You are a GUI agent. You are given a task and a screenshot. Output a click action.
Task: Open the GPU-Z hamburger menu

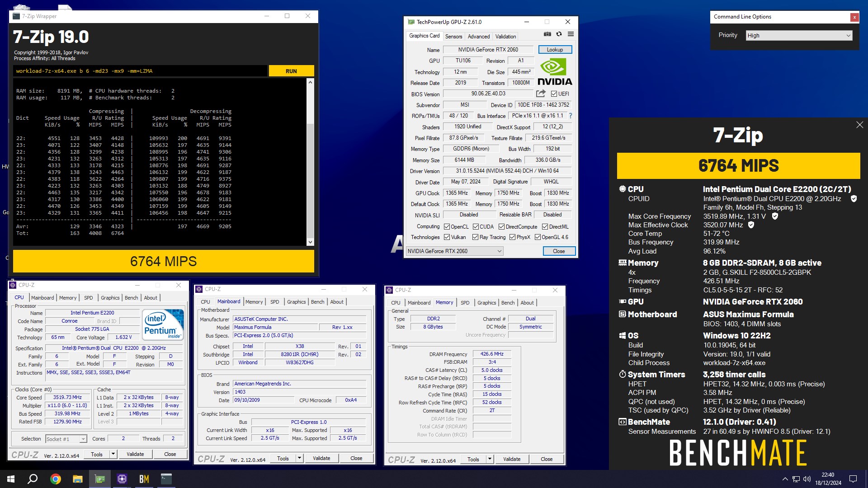[571, 34]
